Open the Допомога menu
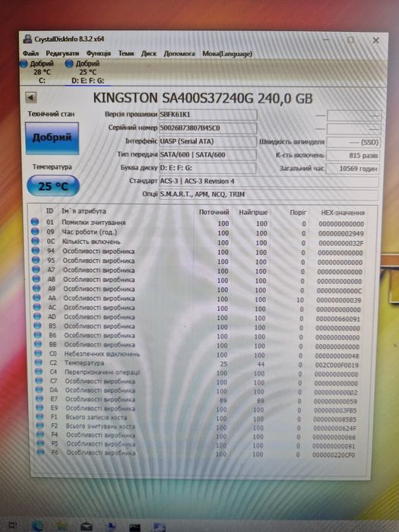Image resolution: width=399 pixels, height=532 pixels. coord(179,54)
